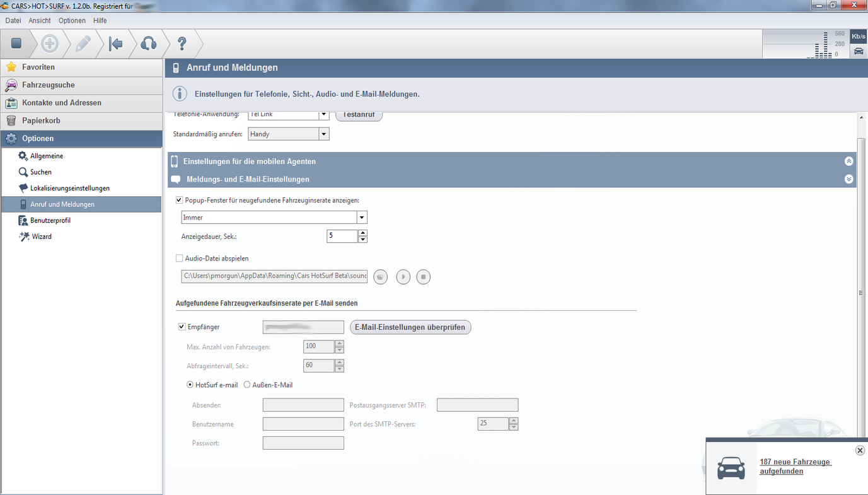Click the headset support toolbar icon

148,44
